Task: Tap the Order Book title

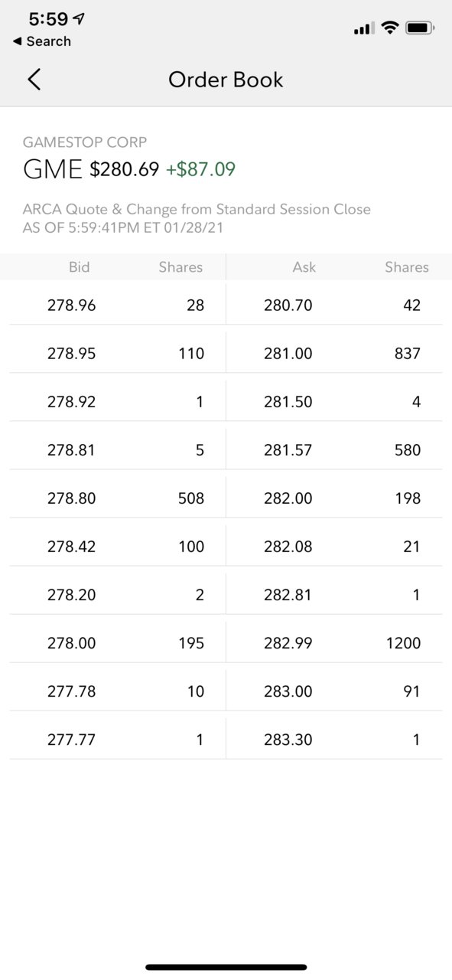Action: click(226, 80)
